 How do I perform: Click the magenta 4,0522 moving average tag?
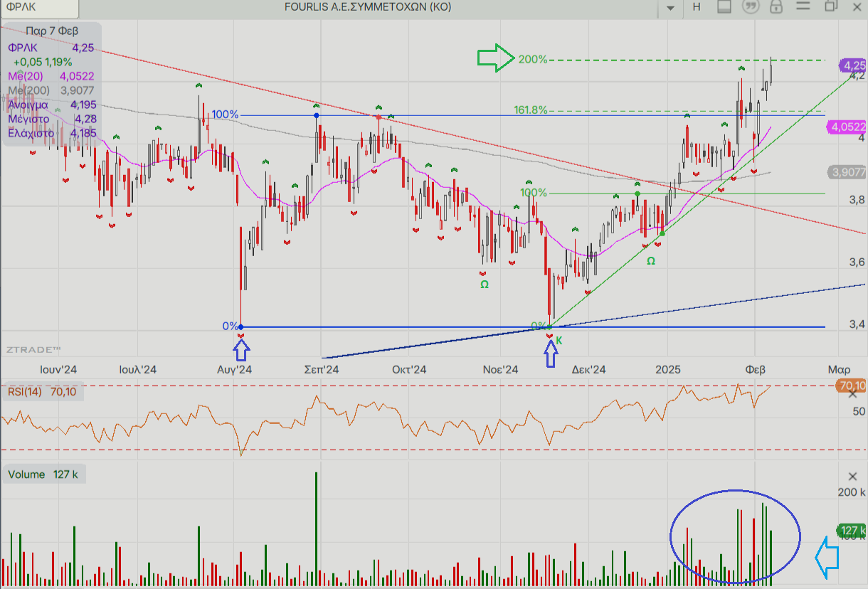pos(846,127)
